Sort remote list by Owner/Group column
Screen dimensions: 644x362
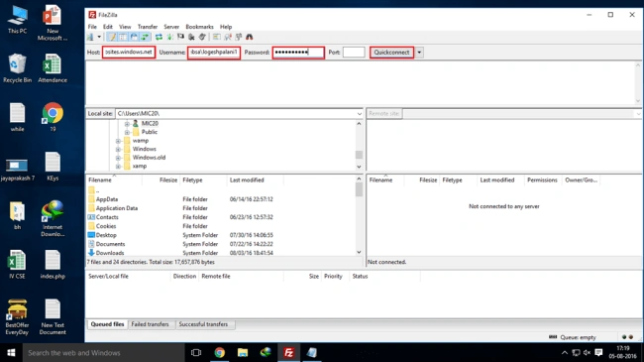tap(581, 181)
